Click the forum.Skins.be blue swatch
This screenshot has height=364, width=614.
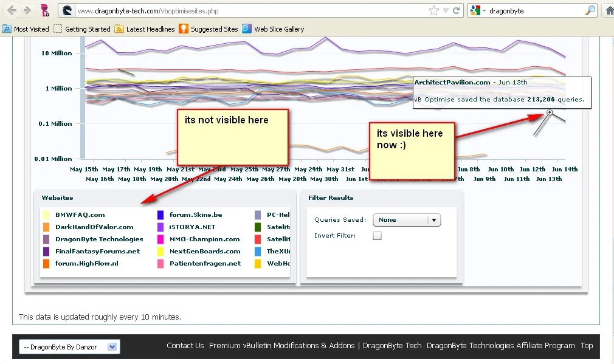click(160, 215)
